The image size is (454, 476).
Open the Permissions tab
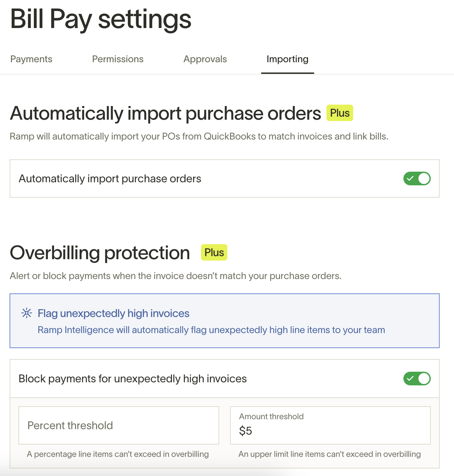[118, 59]
